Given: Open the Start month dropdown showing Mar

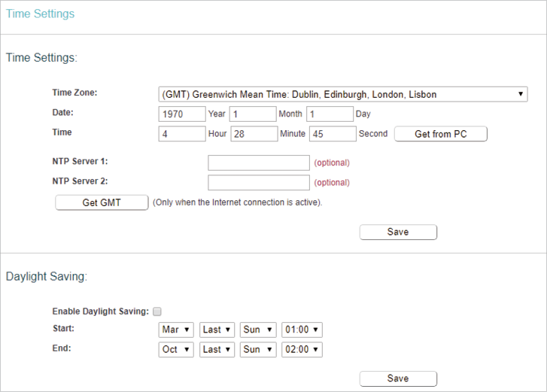Looking at the screenshot, I should click(176, 330).
